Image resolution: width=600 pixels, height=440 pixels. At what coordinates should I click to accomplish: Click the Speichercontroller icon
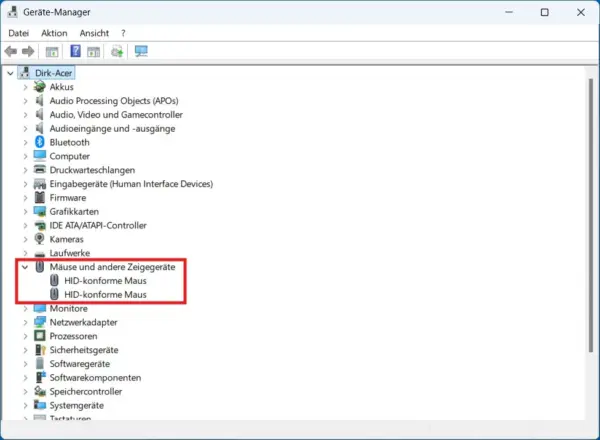tap(40, 391)
